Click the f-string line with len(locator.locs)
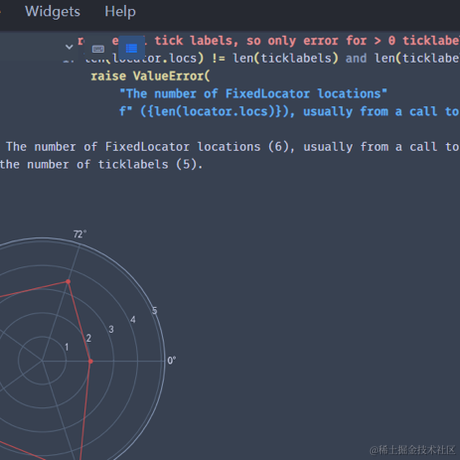The image size is (460, 460). point(289,111)
